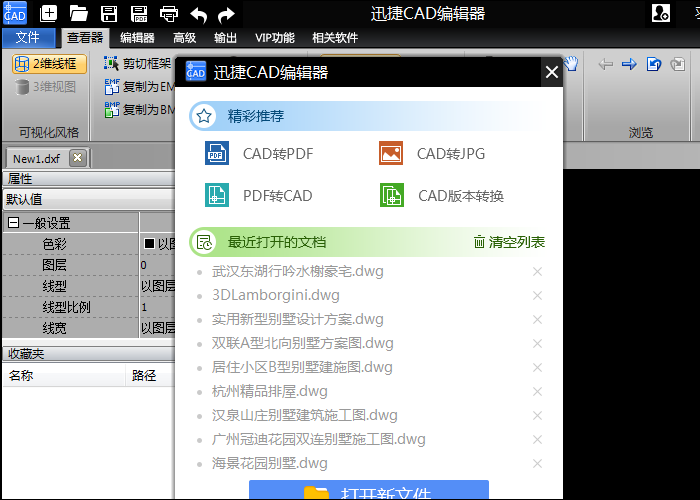Click the 色彩 black color swatch

pyautogui.click(x=149, y=243)
